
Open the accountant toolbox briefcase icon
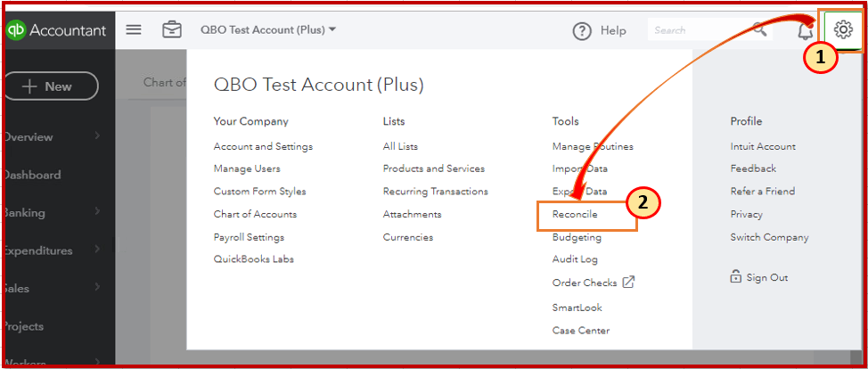pos(171,30)
